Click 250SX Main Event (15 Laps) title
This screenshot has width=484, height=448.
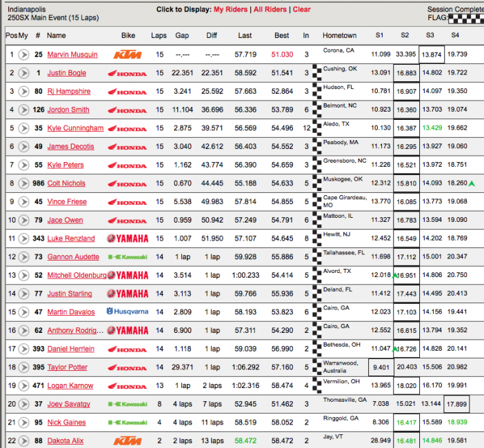(53, 18)
